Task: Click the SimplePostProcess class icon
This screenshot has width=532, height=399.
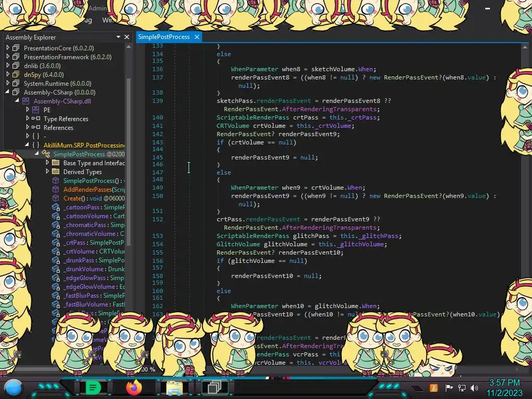Action: [46, 154]
